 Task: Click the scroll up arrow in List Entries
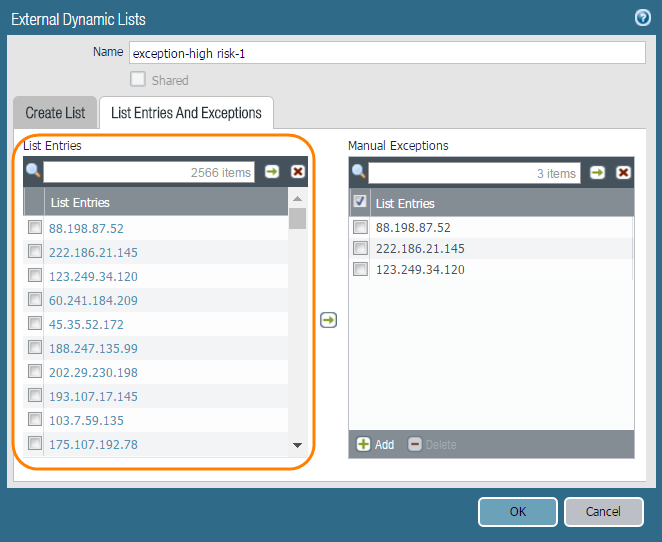point(297,199)
